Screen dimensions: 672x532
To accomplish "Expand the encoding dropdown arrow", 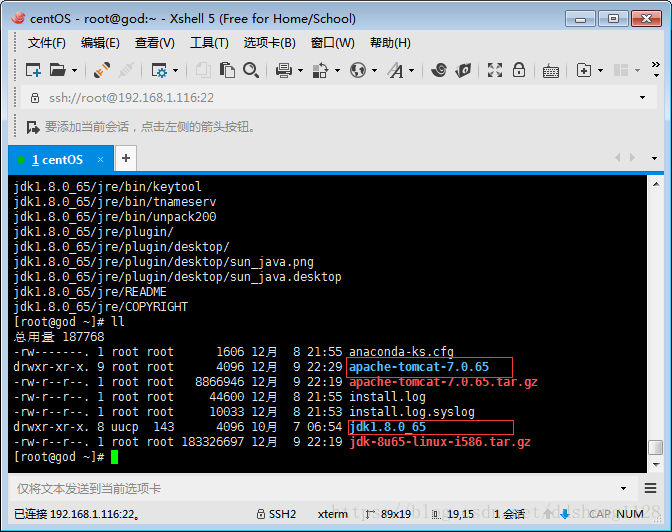I will pyautogui.click(x=374, y=70).
